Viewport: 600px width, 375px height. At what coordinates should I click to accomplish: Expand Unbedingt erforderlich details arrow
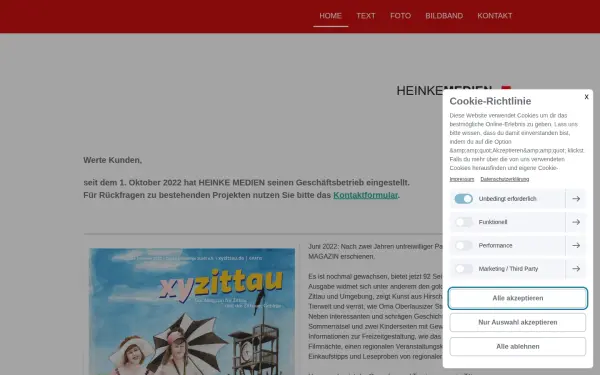tap(576, 199)
